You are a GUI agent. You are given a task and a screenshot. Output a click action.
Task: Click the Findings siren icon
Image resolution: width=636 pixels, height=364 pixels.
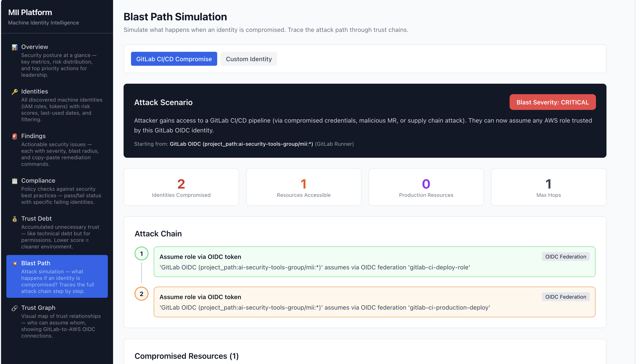click(14, 136)
